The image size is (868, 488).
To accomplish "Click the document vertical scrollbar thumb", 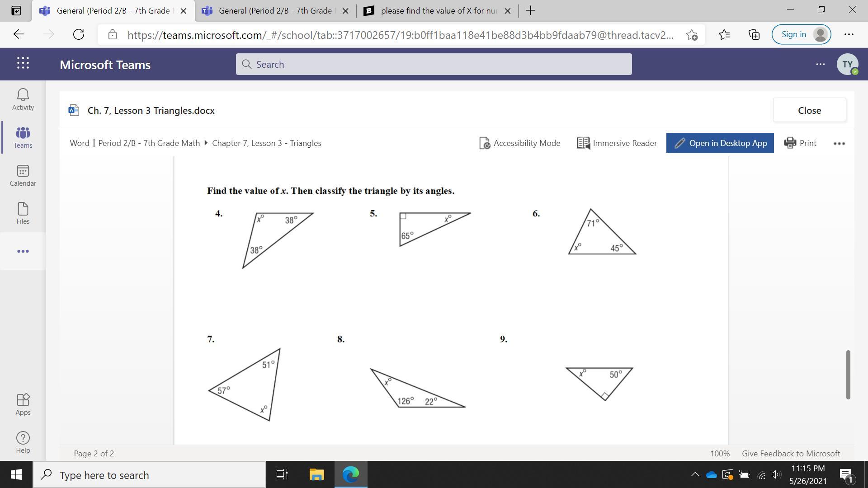I will [848, 374].
